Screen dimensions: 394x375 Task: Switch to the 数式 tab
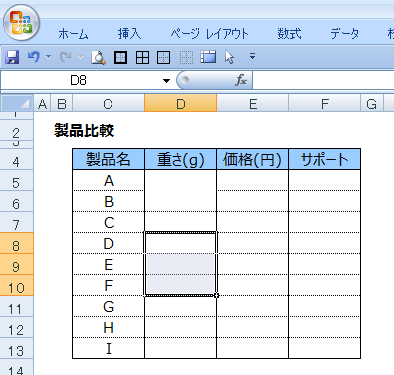[x=289, y=34]
